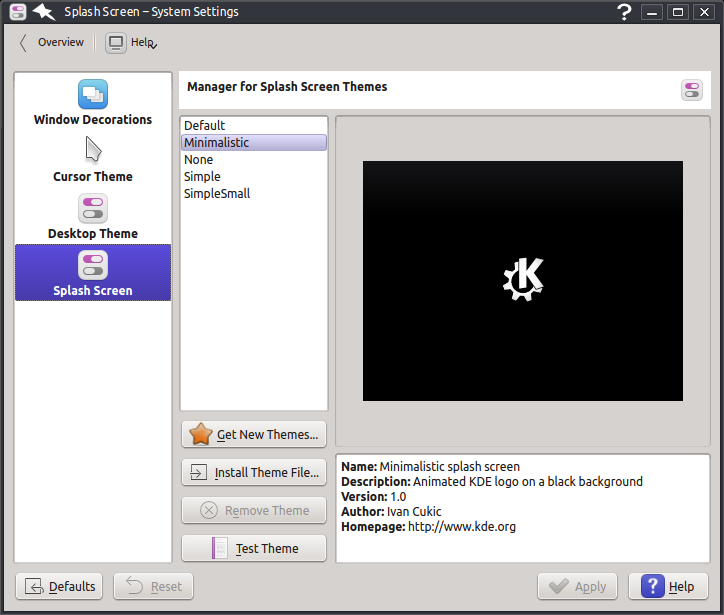Open the window menu icon in title bar
This screenshot has height=615, width=724.
(x=18, y=12)
